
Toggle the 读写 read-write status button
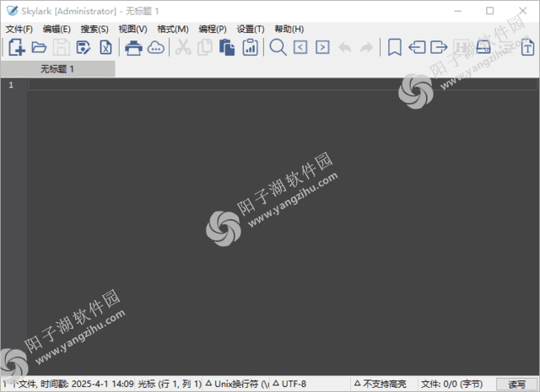coord(517,384)
